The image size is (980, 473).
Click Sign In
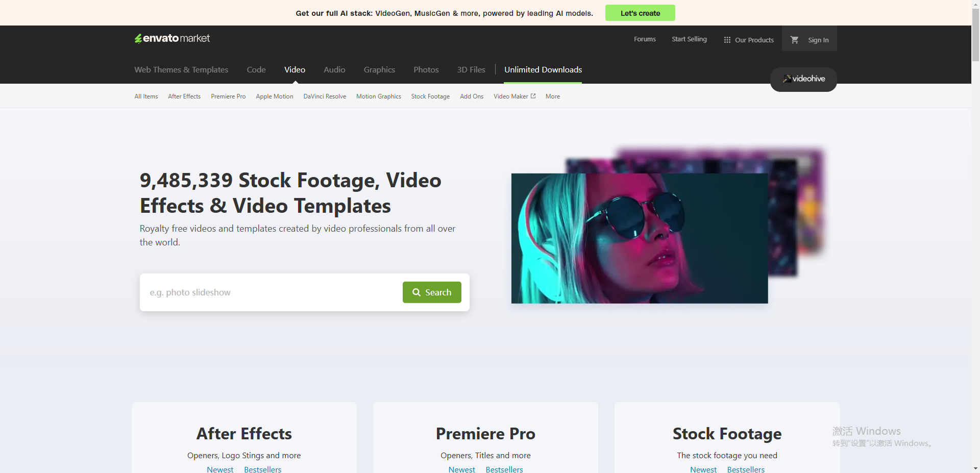coord(818,40)
